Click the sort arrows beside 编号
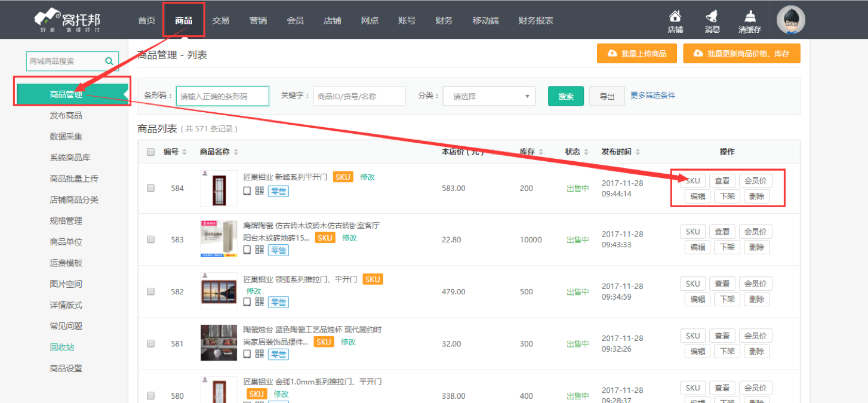868x403 pixels. (x=184, y=152)
